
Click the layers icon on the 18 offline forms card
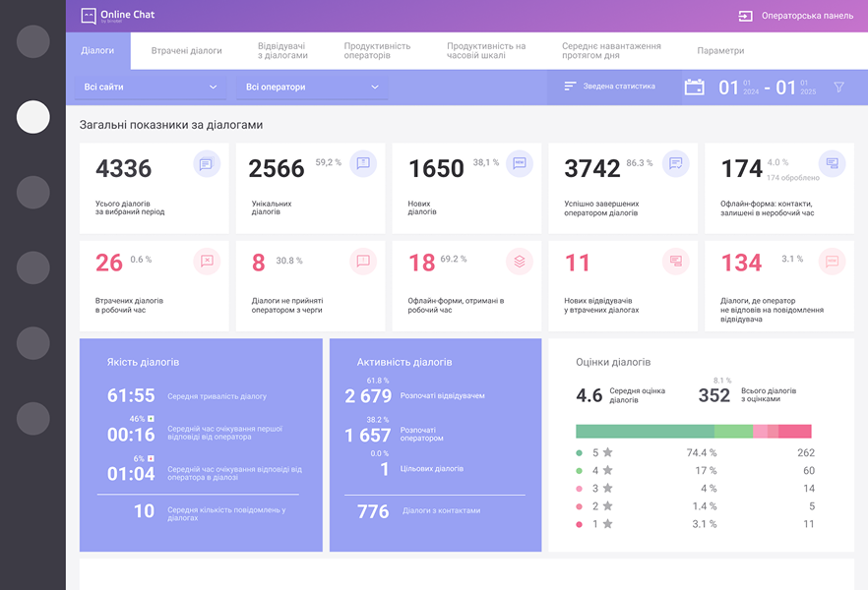click(x=520, y=261)
